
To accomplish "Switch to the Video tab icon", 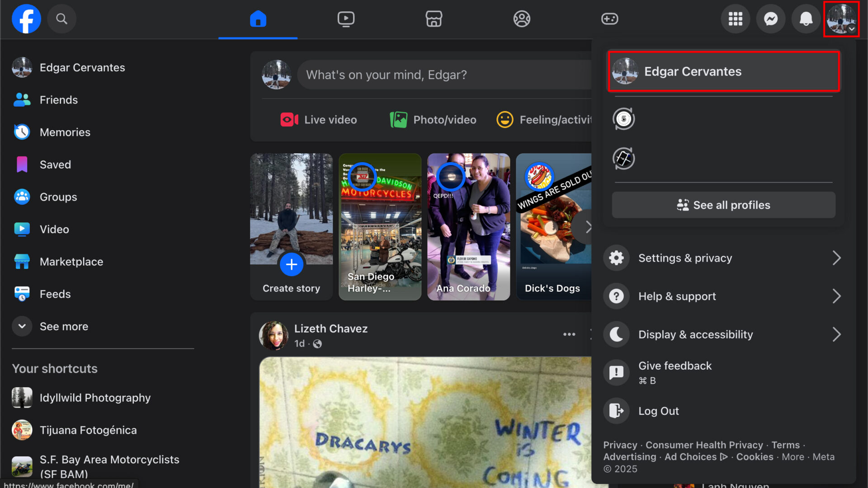I will point(345,19).
